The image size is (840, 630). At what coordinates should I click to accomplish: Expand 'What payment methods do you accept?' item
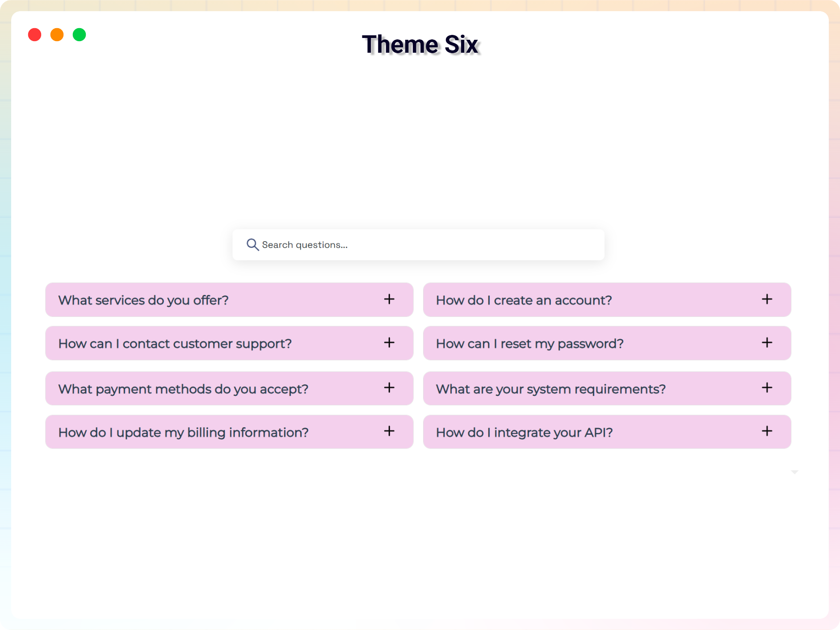[183, 389]
